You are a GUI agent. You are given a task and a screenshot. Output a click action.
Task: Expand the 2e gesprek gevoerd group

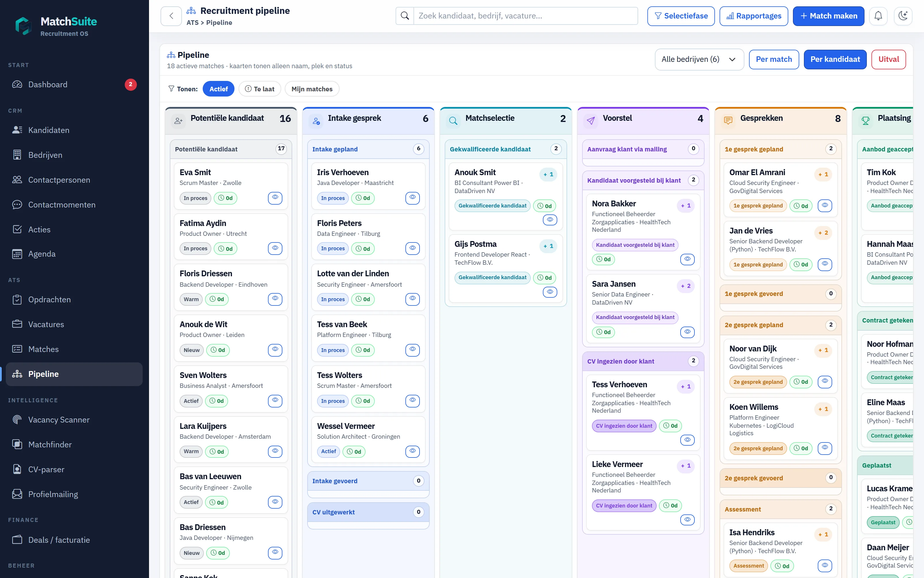(780, 478)
